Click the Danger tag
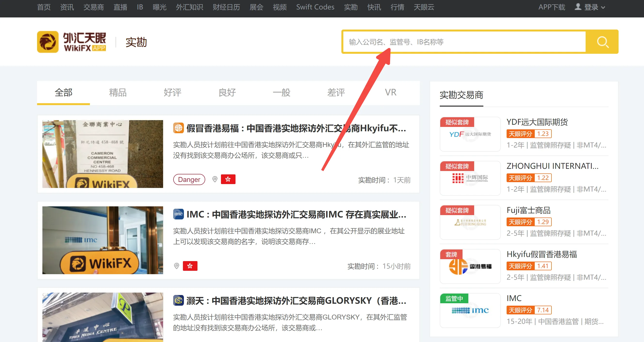Screen dimensions: 644x342 (x=189, y=179)
